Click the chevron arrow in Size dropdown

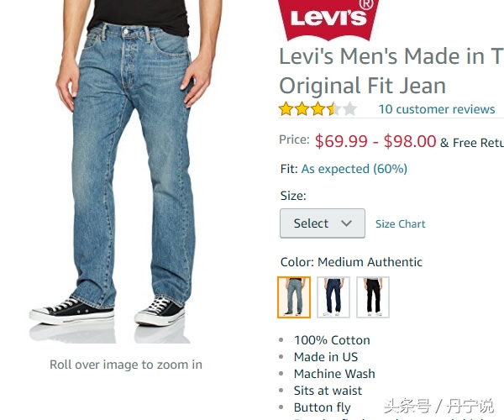(346, 223)
